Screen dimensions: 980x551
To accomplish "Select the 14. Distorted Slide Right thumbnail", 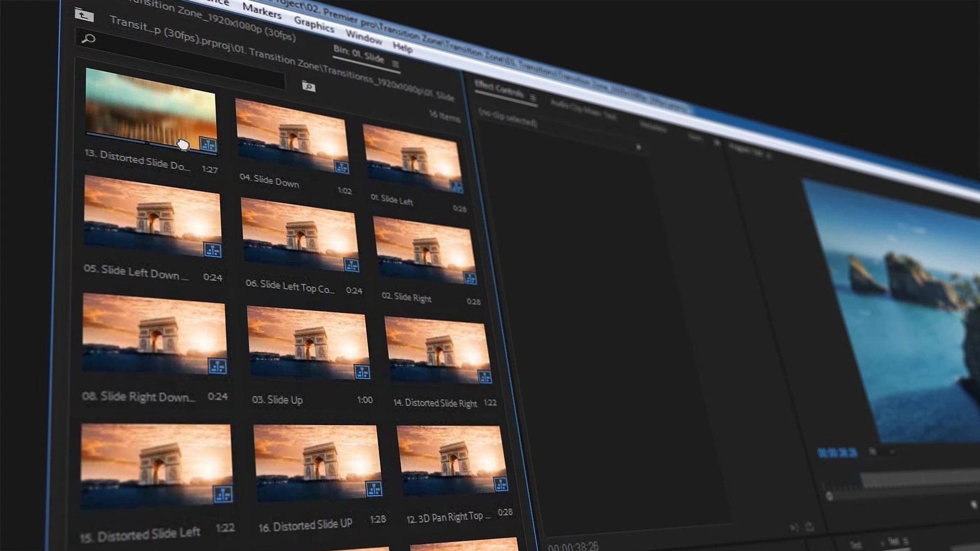I will pyautogui.click(x=438, y=349).
